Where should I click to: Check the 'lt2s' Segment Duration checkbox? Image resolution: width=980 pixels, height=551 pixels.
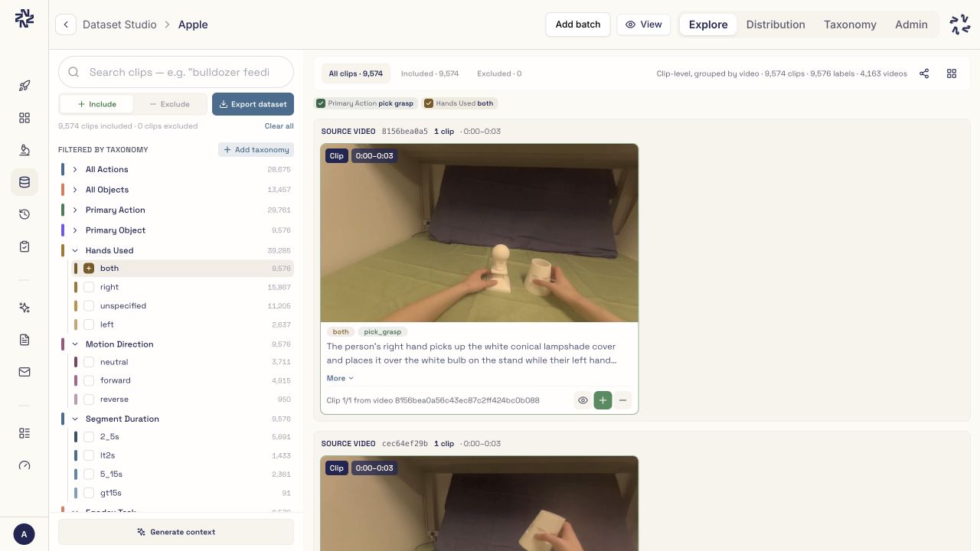(x=89, y=455)
